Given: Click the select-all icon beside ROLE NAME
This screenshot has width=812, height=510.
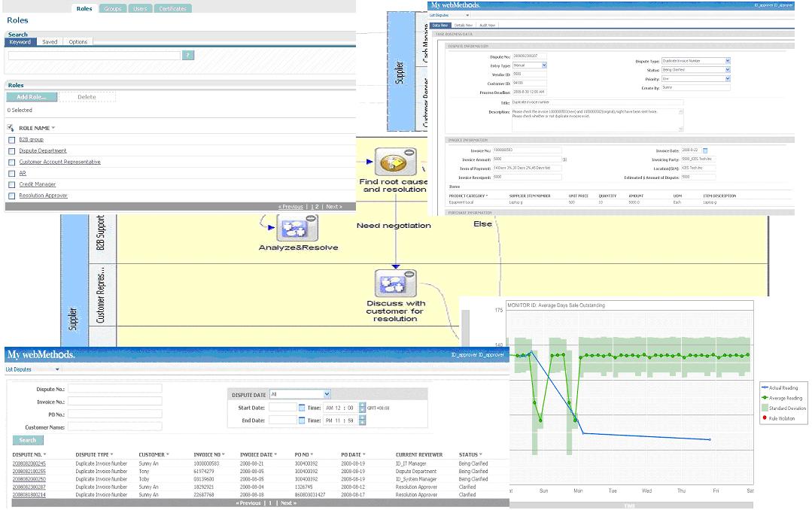Looking at the screenshot, I should coord(11,128).
